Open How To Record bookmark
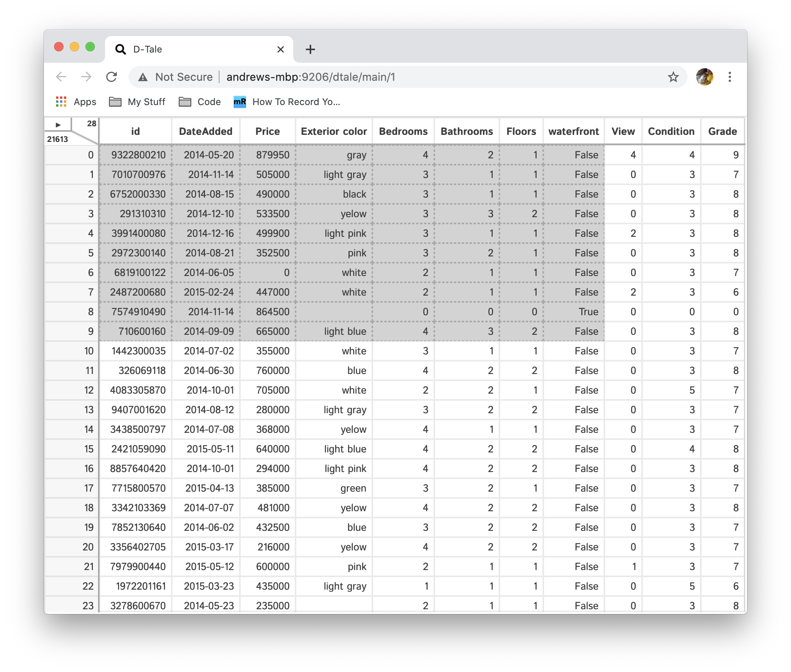Viewport: 791px width, 672px height. [x=287, y=102]
